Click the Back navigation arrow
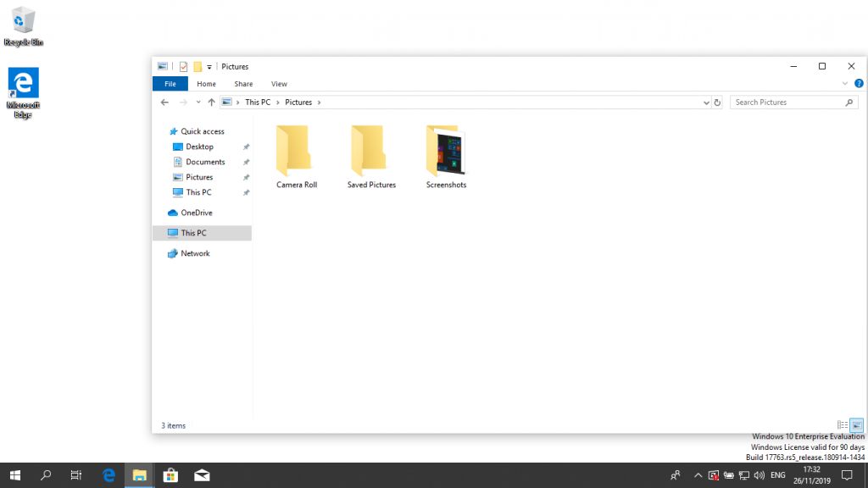This screenshot has width=868, height=488. tap(164, 103)
